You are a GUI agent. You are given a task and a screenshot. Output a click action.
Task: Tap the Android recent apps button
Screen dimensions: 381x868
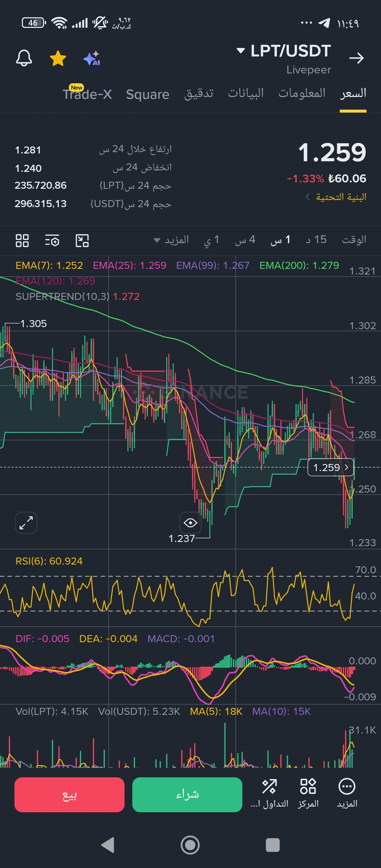click(273, 845)
